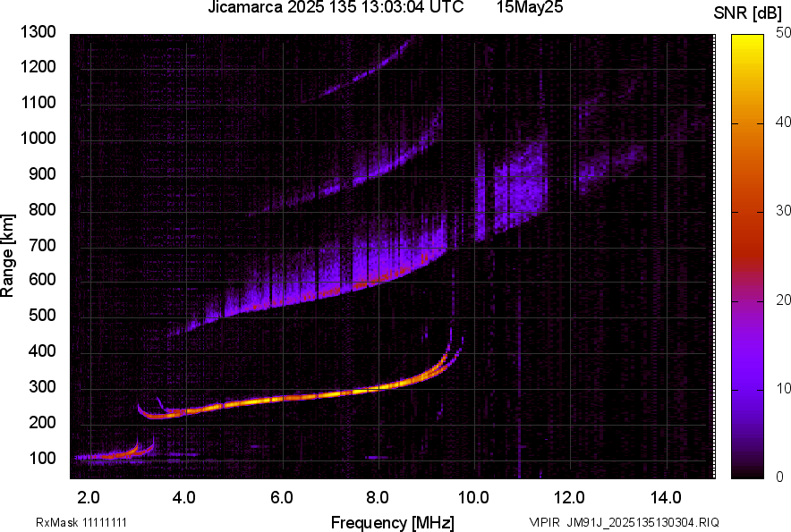
Task: Click the 'Range [km]' axis label
Action: click(7, 256)
